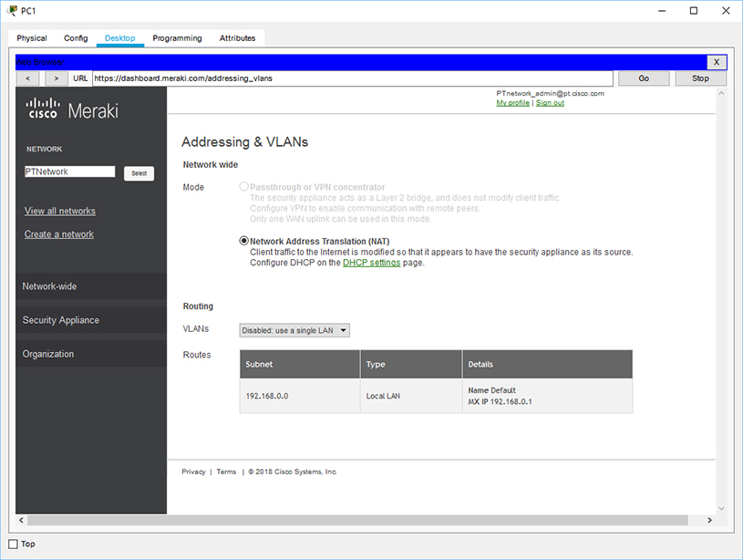Screen dimensions: 743x560
Task: Click the Cisco Meraki logo
Action: click(x=72, y=109)
